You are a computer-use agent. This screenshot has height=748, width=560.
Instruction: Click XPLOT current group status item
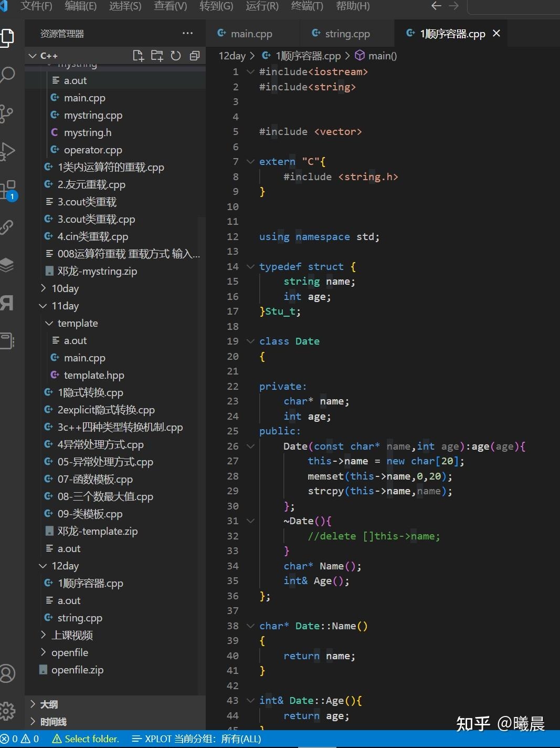[196, 739]
